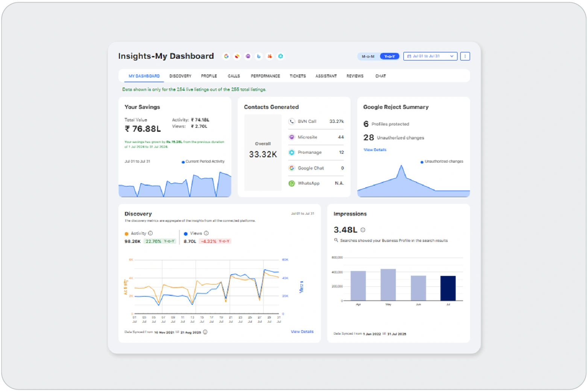This screenshot has width=588, height=392.
Task: Switch to the Performance tab
Action: pos(265,76)
